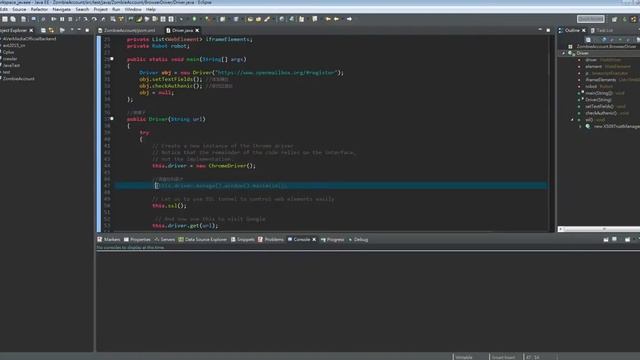The height and width of the screenshot is (360, 640).
Task: Select main(String[]) method in Outline
Action: 599,93
